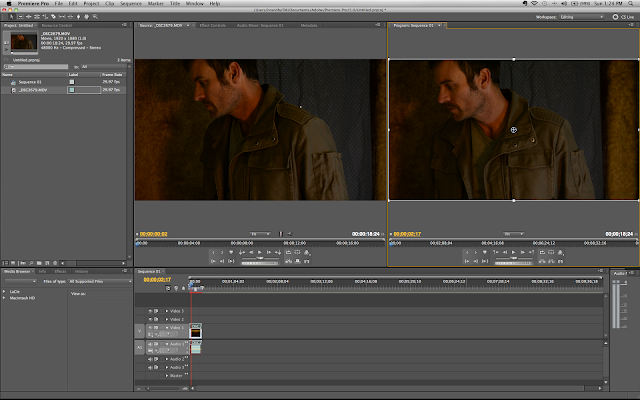Toggle sync lock on Video 3 track
This screenshot has height=400, width=640.
pos(156,311)
